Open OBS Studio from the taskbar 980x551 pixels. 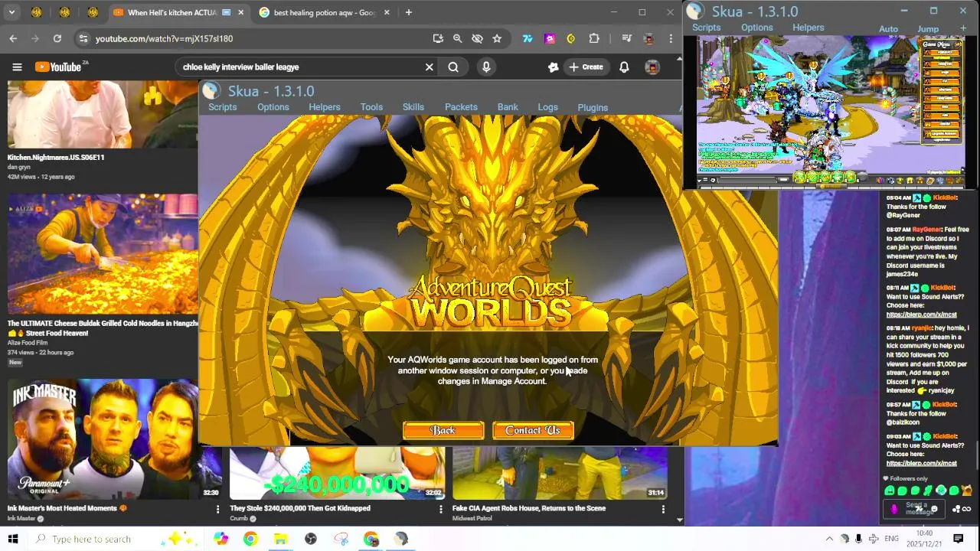click(x=311, y=539)
